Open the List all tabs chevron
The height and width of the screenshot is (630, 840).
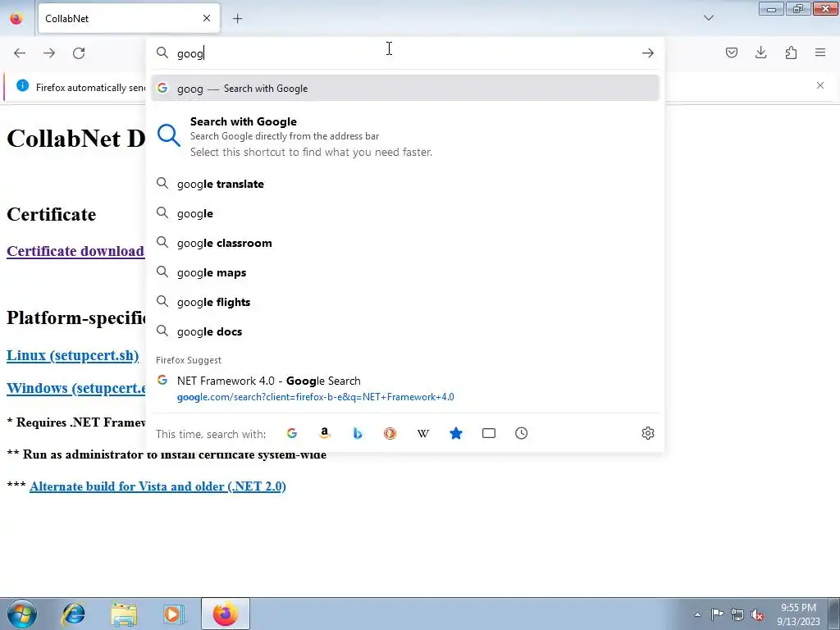tap(708, 18)
